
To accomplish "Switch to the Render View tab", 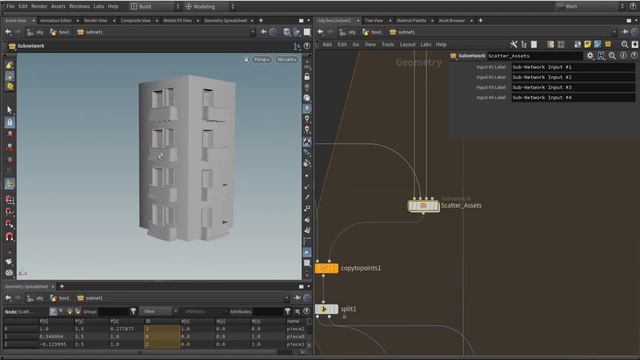I will [96, 20].
